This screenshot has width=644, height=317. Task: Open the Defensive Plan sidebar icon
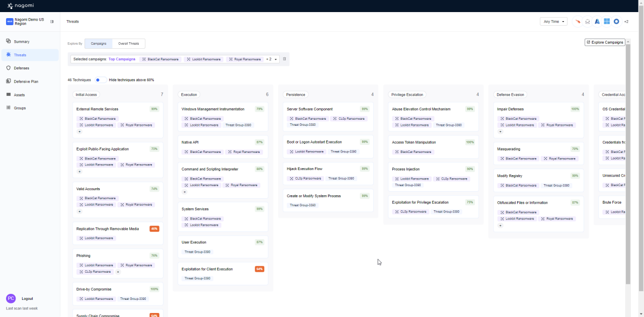click(x=9, y=81)
